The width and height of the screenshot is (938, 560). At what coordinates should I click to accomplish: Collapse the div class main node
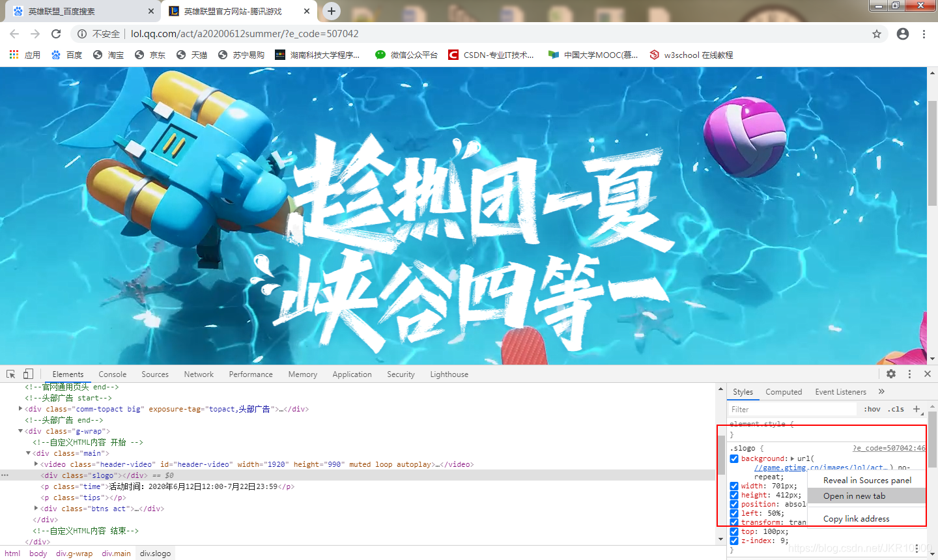click(28, 453)
